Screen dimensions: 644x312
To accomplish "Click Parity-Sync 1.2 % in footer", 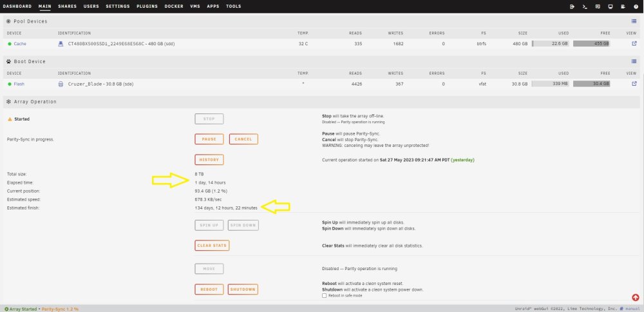I will 60,309.
